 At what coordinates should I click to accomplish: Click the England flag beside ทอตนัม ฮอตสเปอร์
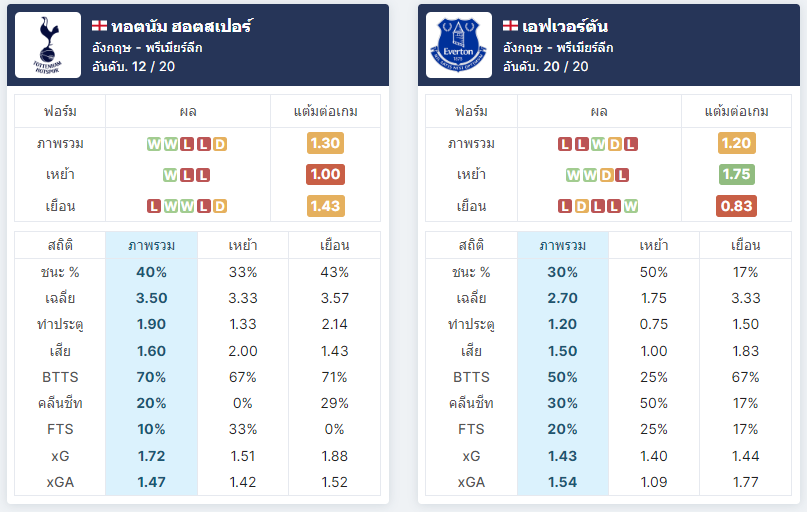[99, 25]
